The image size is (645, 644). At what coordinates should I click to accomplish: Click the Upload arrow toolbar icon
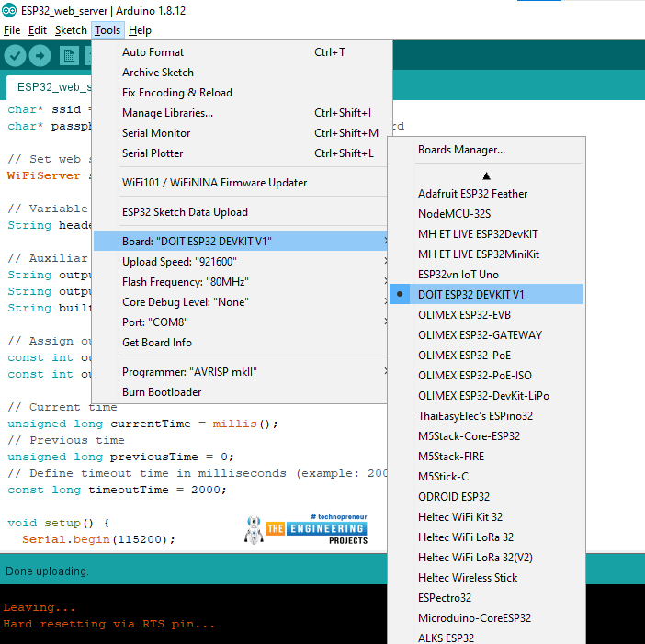[40, 55]
